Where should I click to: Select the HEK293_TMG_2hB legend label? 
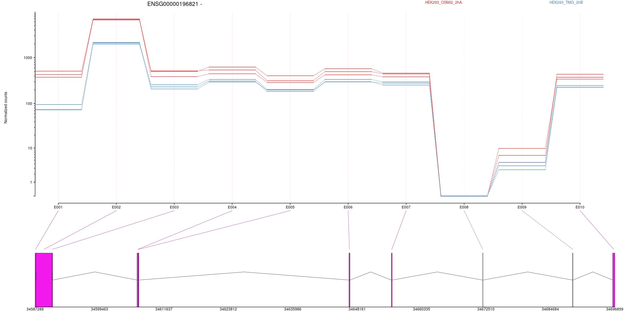[x=566, y=2]
